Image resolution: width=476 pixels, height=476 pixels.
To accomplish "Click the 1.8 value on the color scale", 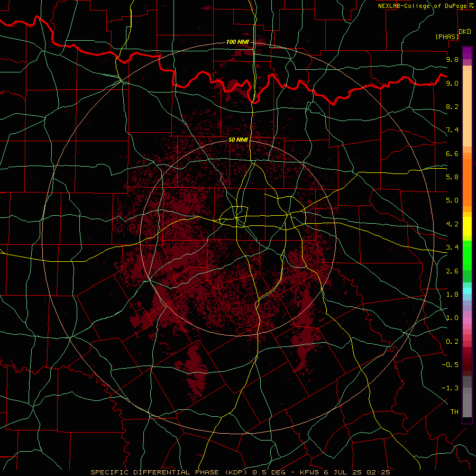I will (452, 295).
